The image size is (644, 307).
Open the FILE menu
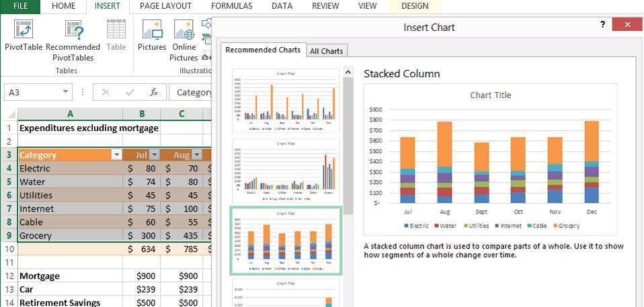tap(20, 6)
